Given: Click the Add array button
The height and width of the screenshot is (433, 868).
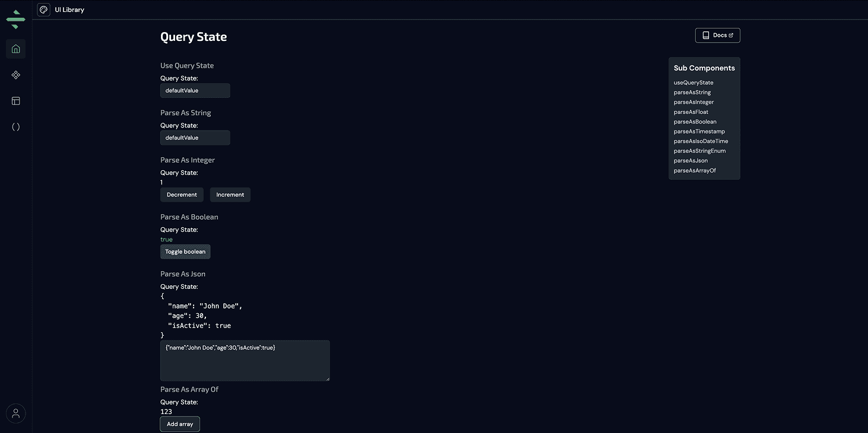Looking at the screenshot, I should 180,424.
